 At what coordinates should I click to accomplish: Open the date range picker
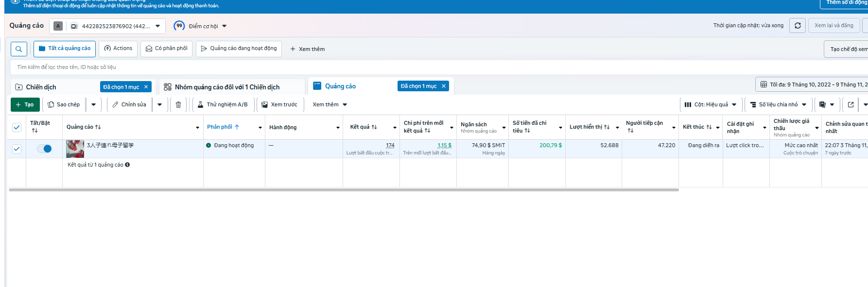point(812,84)
